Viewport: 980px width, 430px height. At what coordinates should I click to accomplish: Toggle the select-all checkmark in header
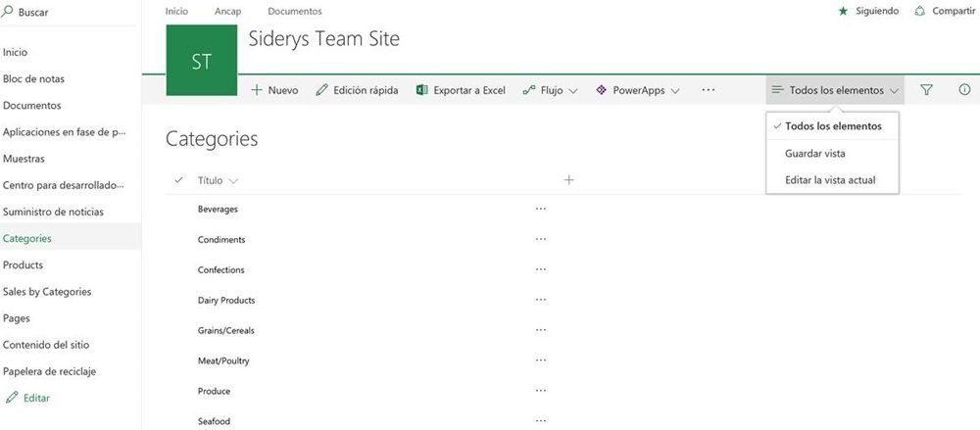tap(178, 180)
